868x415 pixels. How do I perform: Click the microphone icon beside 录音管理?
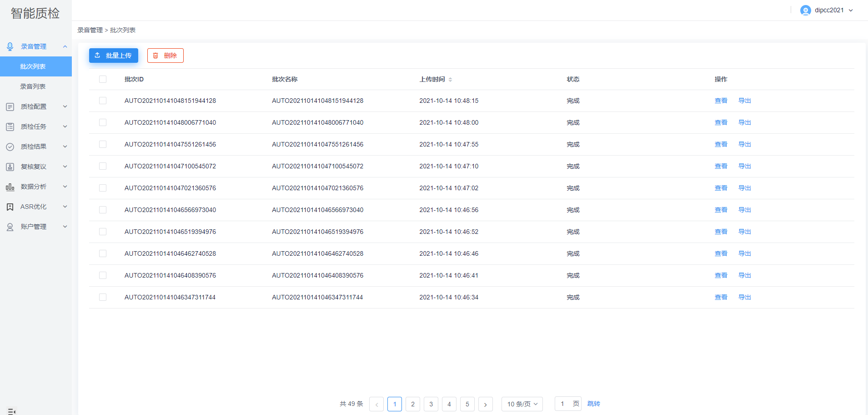click(10, 46)
